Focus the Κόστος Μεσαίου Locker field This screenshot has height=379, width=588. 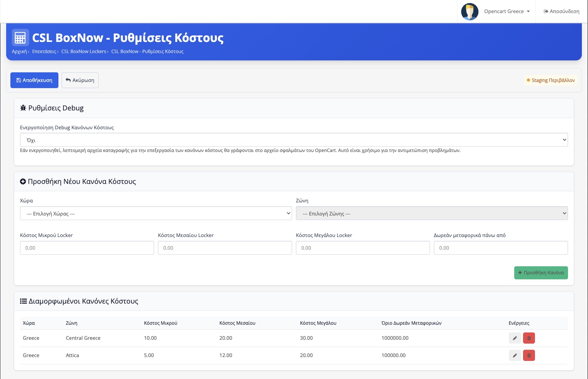click(x=225, y=248)
